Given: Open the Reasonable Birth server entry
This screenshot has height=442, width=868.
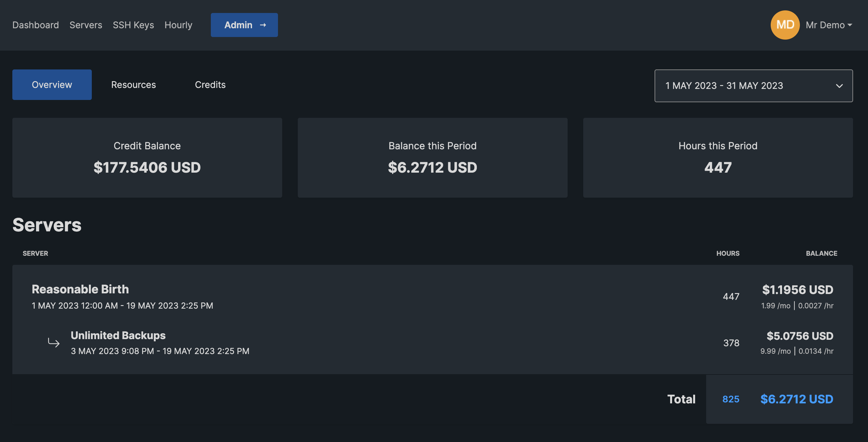Looking at the screenshot, I should (80, 289).
